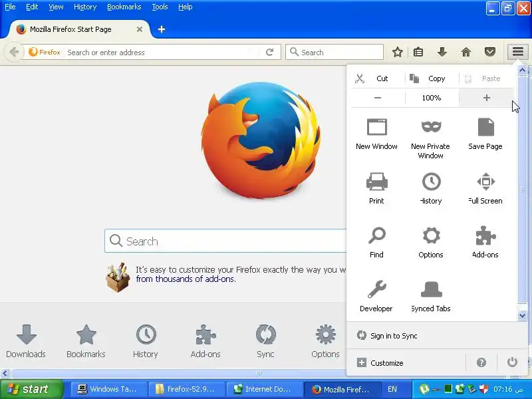Open the Edit menu
The image size is (532, 399).
point(32,7)
